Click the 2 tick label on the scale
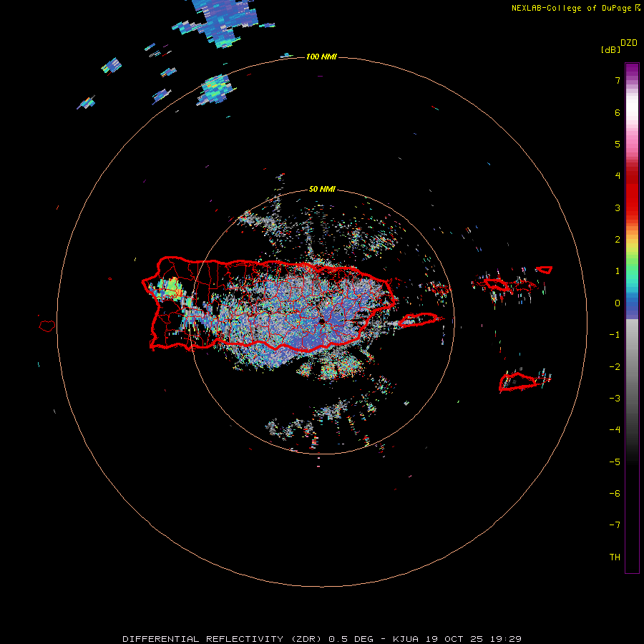This screenshot has width=644, height=644. click(618, 240)
